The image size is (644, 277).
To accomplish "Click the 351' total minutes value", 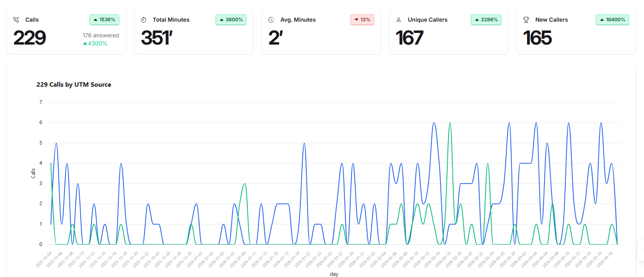I will coord(157,38).
